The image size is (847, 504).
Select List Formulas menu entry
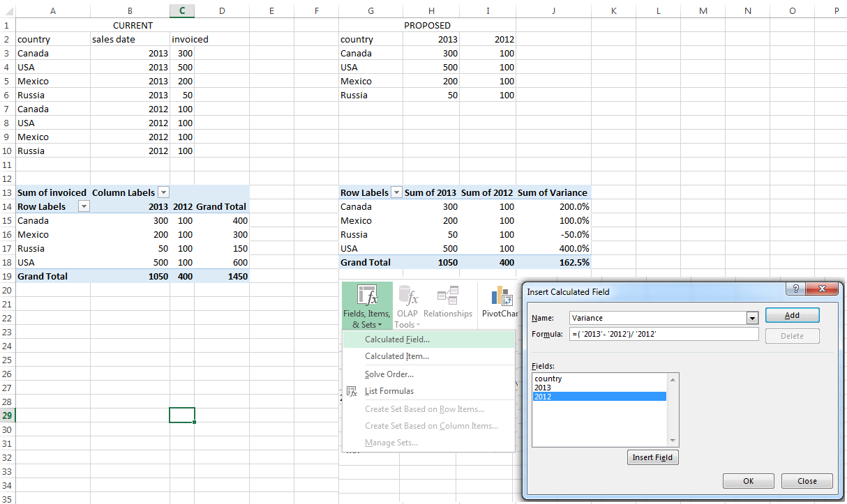pyautogui.click(x=428, y=391)
